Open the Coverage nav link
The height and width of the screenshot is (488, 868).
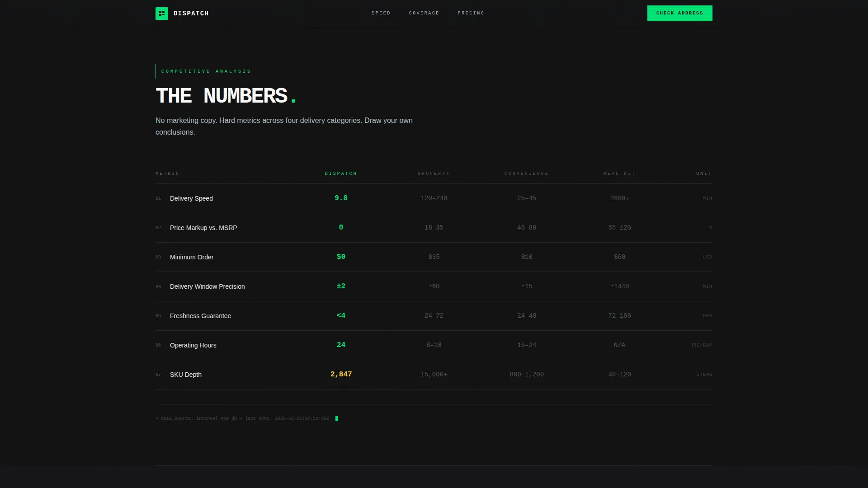pos(424,13)
